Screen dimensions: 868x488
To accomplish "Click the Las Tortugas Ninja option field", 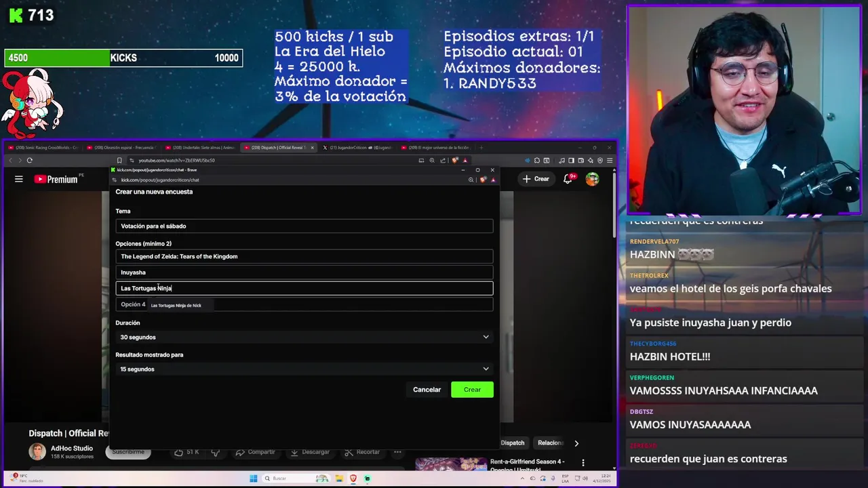I will (304, 288).
